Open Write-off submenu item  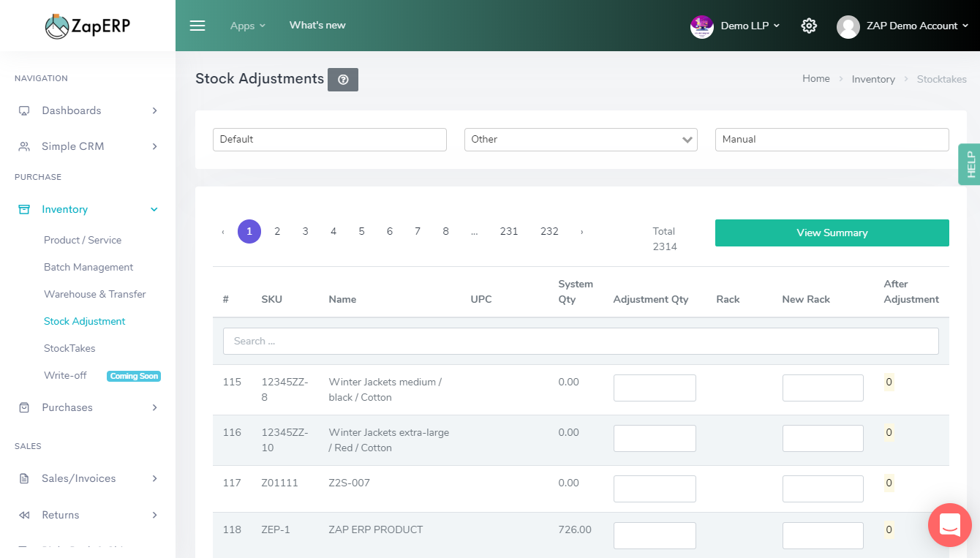65,375
